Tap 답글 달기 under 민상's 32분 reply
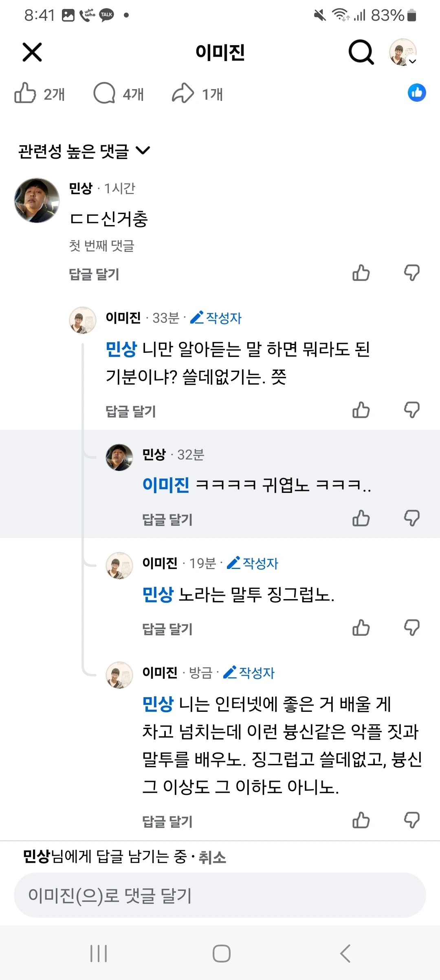This screenshot has height=980, width=440. (x=167, y=520)
